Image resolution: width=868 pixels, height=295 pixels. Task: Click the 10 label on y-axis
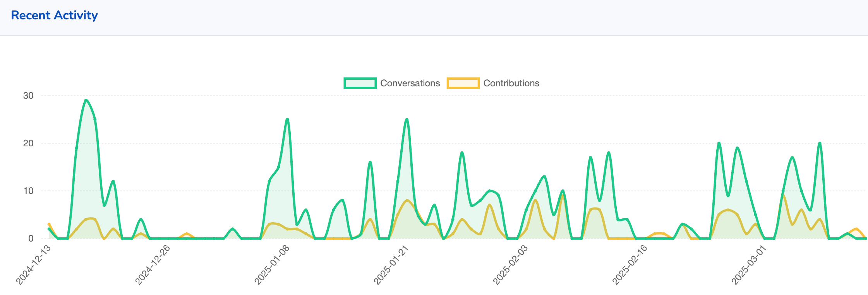click(28, 191)
